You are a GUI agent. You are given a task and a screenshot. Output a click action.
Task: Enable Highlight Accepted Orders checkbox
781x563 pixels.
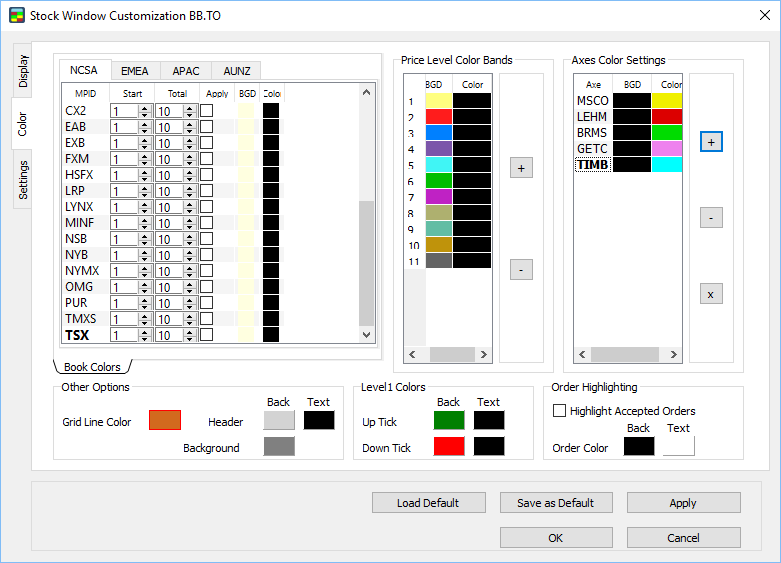[x=560, y=410]
